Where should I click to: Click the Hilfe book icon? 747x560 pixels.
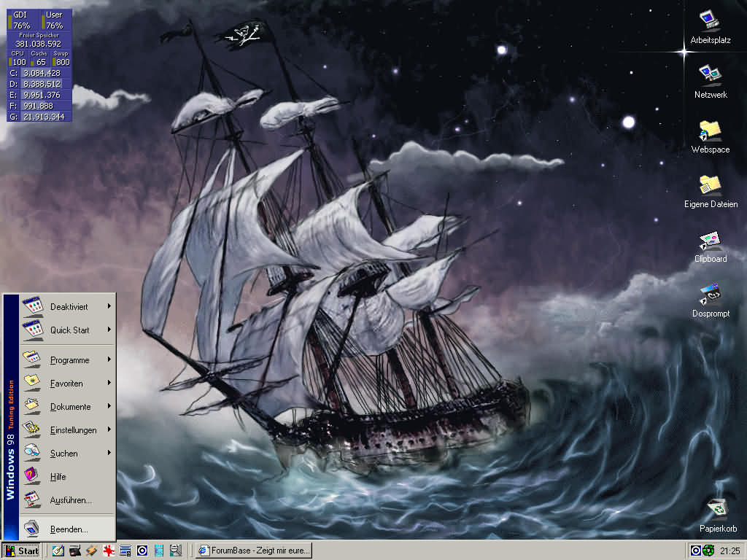pyautogui.click(x=32, y=475)
